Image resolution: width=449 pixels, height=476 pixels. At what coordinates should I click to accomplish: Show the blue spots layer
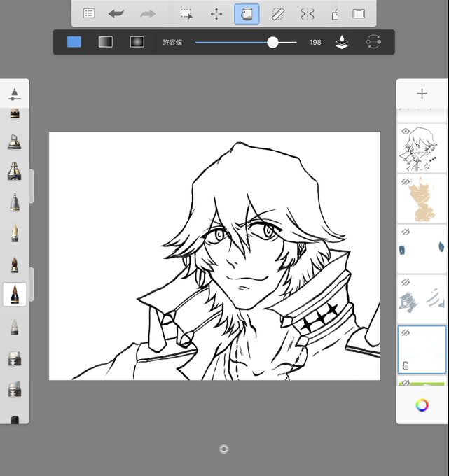coord(406,232)
